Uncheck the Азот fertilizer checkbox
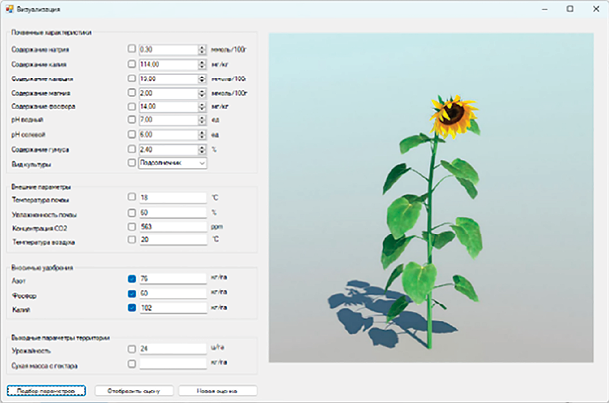Viewport: 609px width, 403px height. (x=132, y=279)
